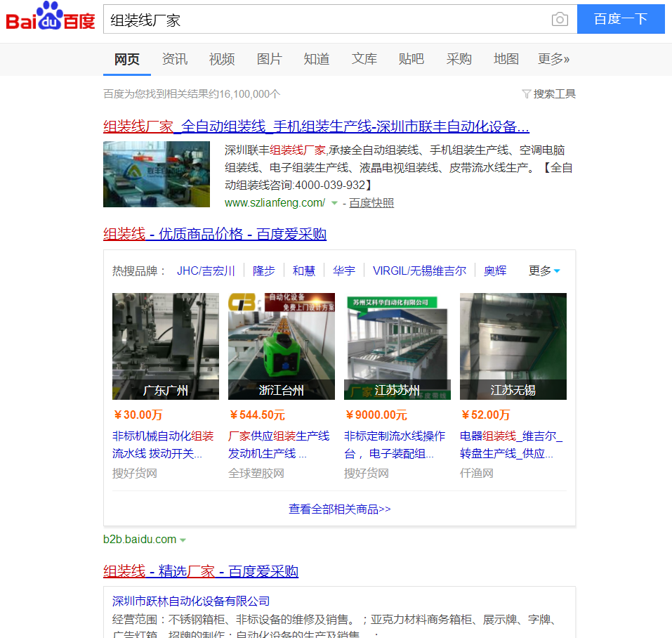The height and width of the screenshot is (638, 672).
Task: Select brand 华宇
Action: point(343,271)
